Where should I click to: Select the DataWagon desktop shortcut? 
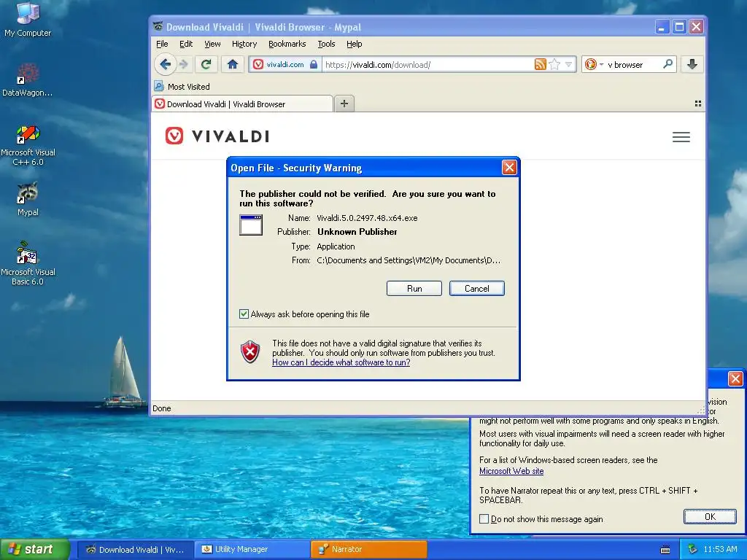coord(28,79)
